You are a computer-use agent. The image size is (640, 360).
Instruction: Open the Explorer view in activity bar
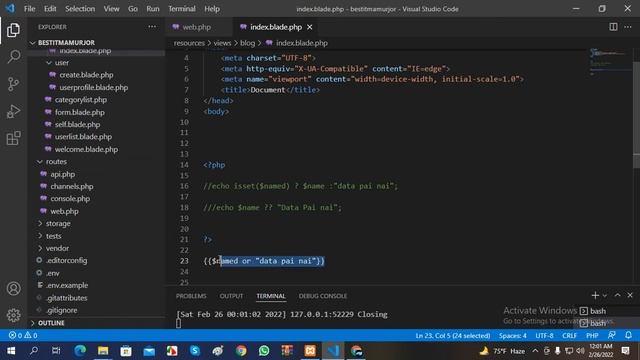[x=13, y=30]
